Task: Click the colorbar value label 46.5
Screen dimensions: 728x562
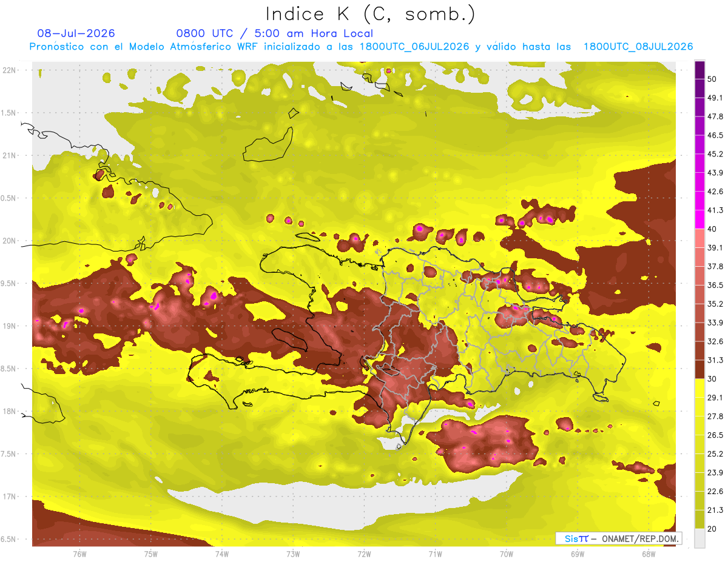Action: pyautogui.click(x=714, y=135)
